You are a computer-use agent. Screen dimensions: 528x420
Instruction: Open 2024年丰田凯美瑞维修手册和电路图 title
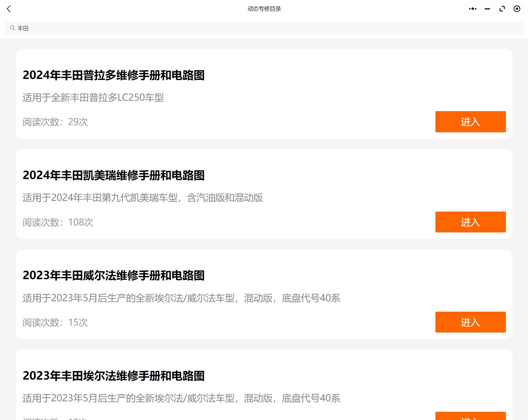pos(113,176)
